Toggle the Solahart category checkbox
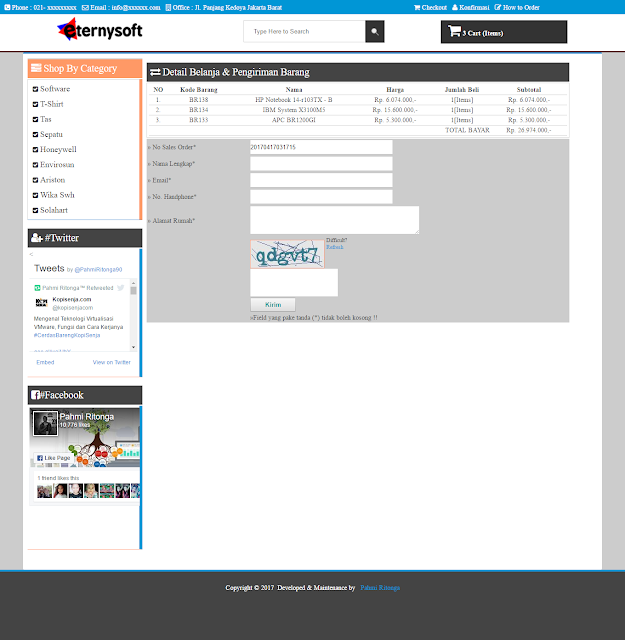The width and height of the screenshot is (625, 640). [x=35, y=210]
